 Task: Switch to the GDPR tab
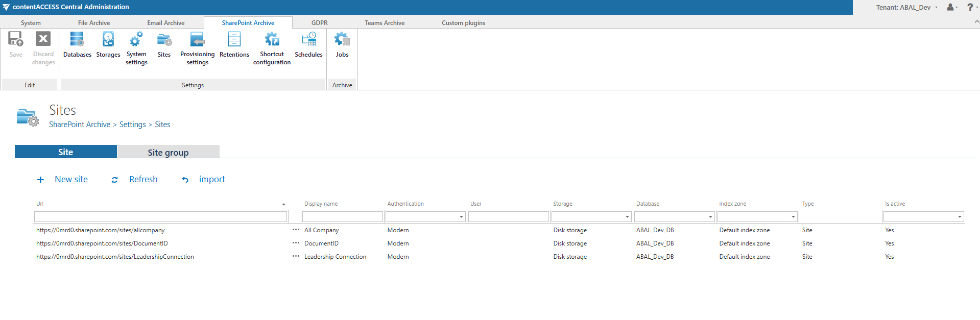point(320,23)
